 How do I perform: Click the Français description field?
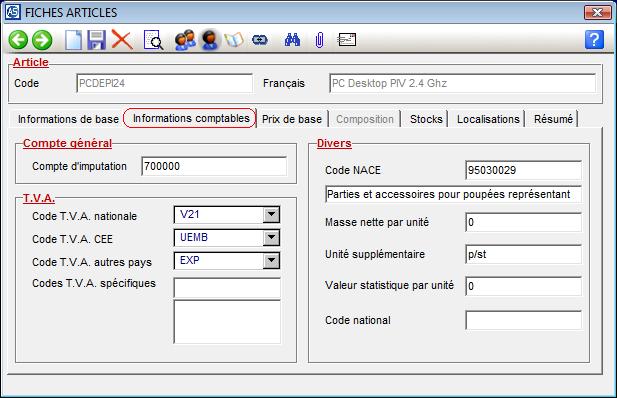(x=462, y=83)
